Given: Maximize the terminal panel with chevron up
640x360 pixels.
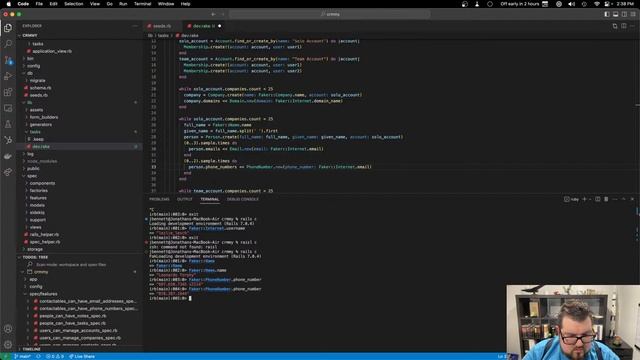Looking at the screenshot, I should click(623, 199).
